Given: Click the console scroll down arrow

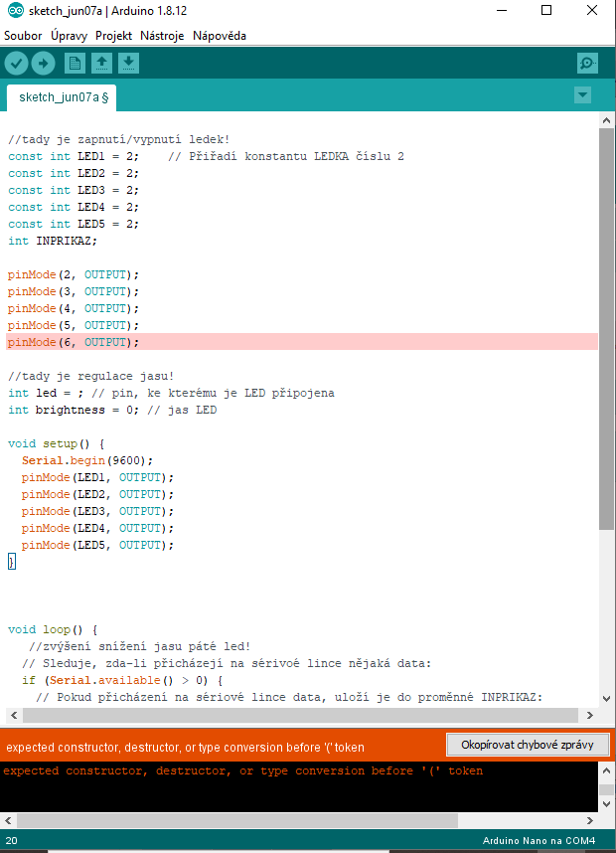Looking at the screenshot, I should (x=606, y=803).
